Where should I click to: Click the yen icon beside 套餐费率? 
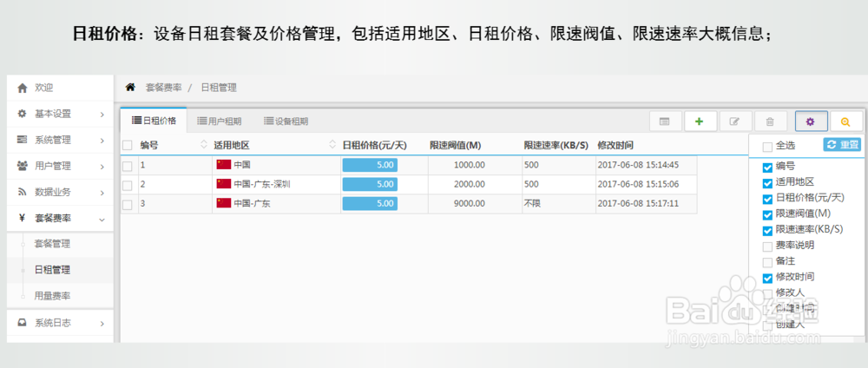23,218
